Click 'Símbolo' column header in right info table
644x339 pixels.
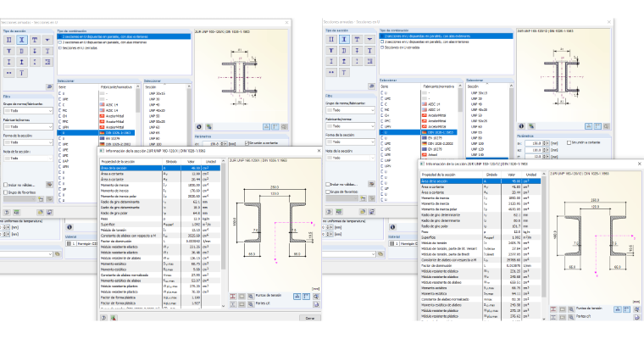click(492, 175)
